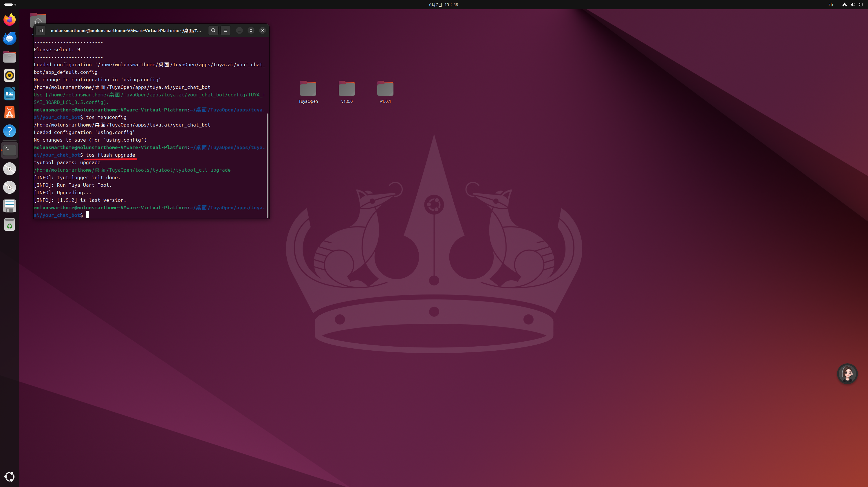The image size is (868, 487).
Task: Open the zh input method menu
Action: pos(831,5)
